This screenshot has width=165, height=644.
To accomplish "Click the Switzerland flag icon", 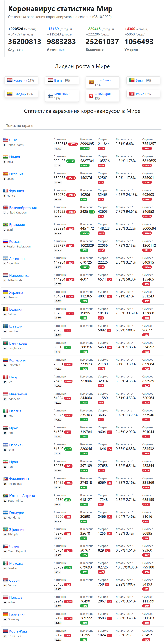I will tap(91, 95).
